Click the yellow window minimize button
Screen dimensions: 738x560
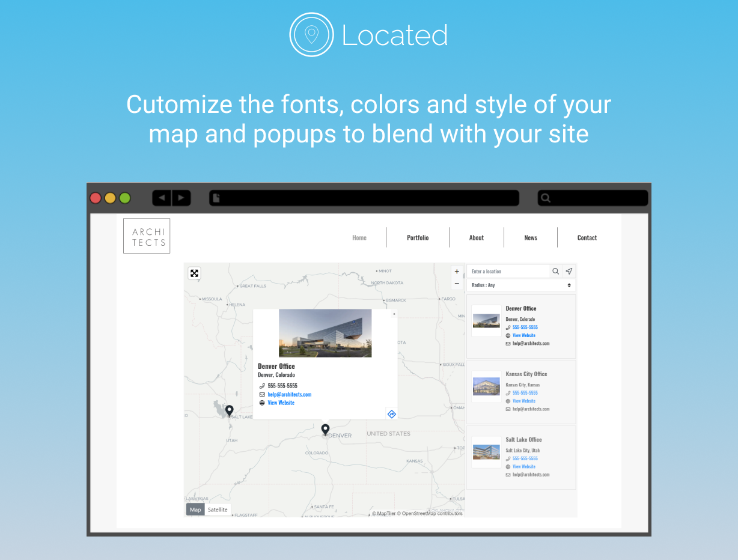110,198
